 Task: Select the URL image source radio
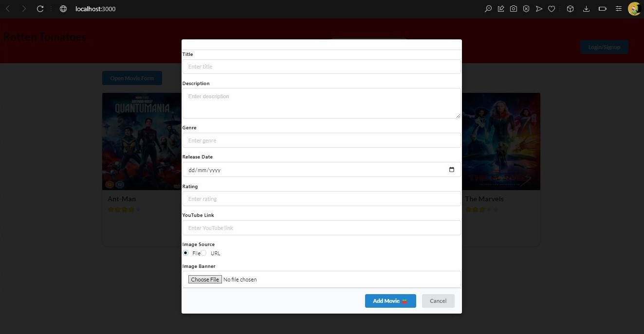[204, 253]
